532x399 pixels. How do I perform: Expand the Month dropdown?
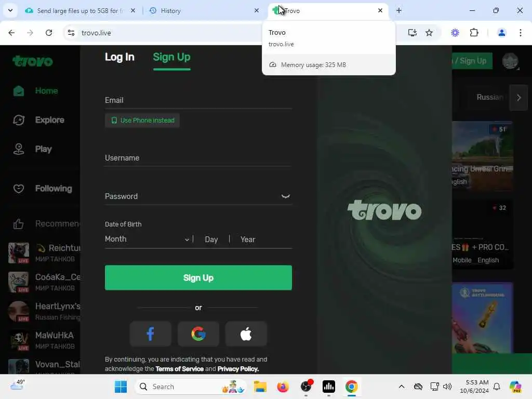click(147, 239)
